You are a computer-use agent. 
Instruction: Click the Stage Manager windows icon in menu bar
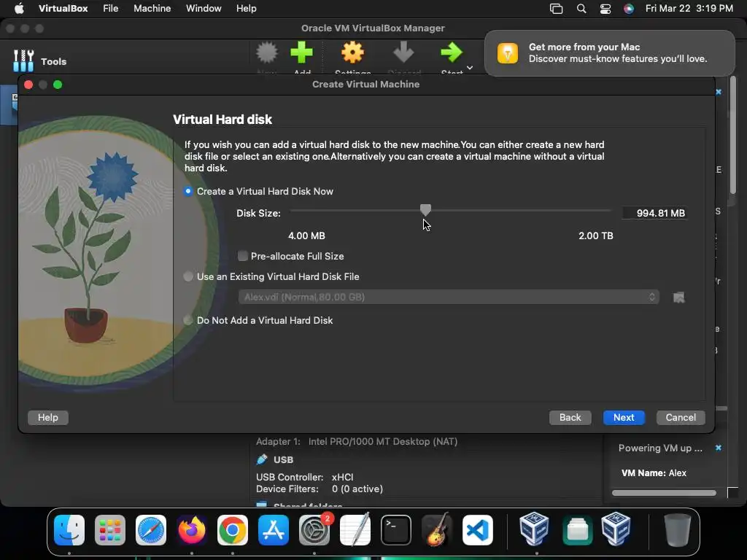[x=556, y=9]
